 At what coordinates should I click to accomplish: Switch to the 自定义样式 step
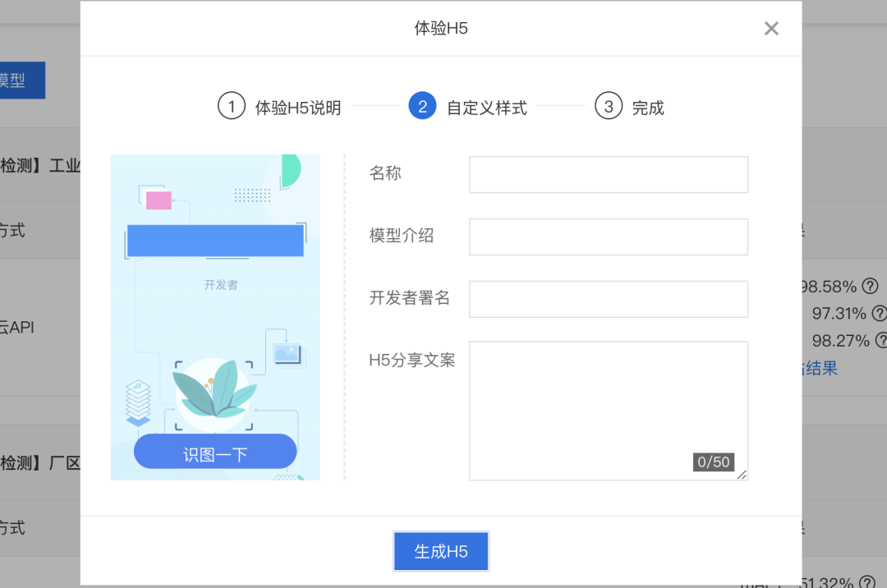[x=487, y=107]
